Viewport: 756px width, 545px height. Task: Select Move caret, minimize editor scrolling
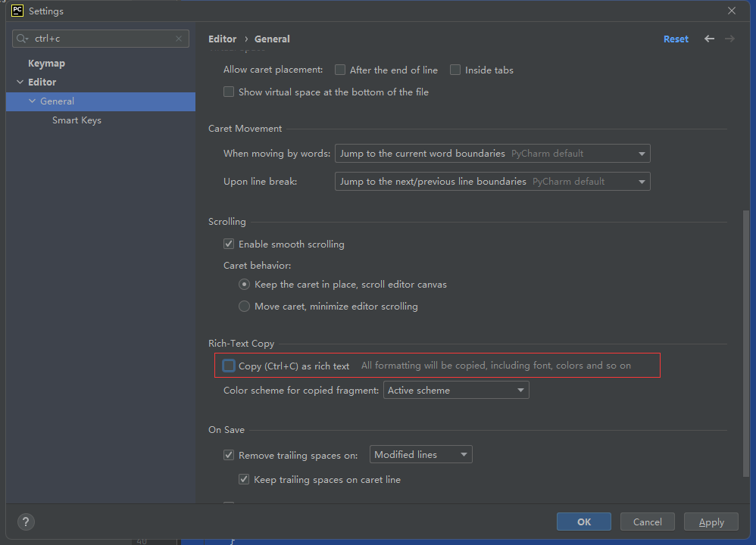[244, 306]
